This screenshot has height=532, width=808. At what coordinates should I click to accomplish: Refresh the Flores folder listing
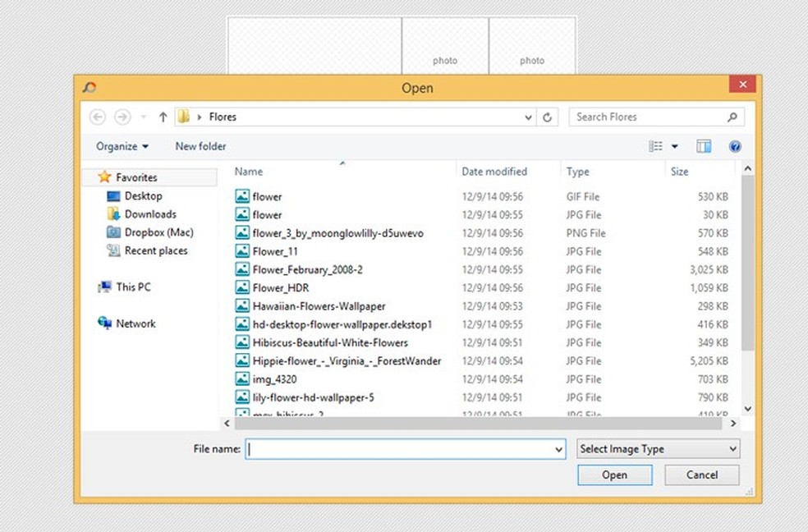coord(548,117)
